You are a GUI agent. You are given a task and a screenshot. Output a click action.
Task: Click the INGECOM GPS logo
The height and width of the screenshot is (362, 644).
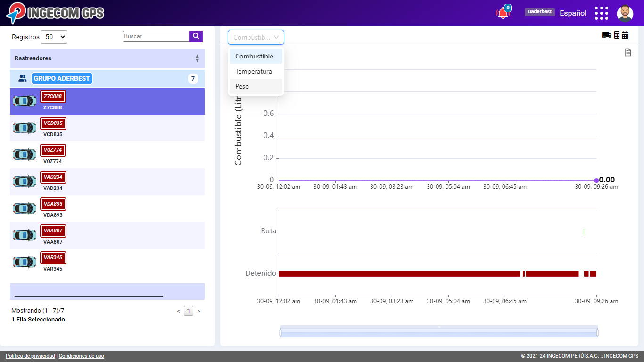(x=55, y=13)
